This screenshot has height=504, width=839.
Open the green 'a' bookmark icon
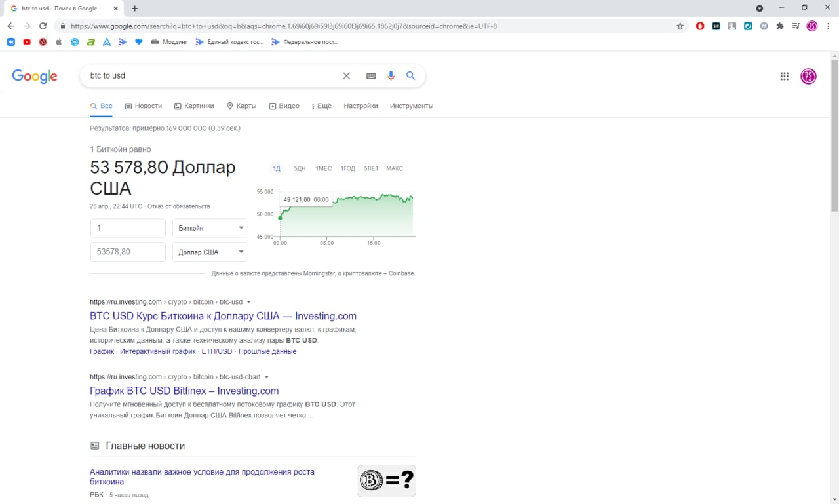(90, 42)
